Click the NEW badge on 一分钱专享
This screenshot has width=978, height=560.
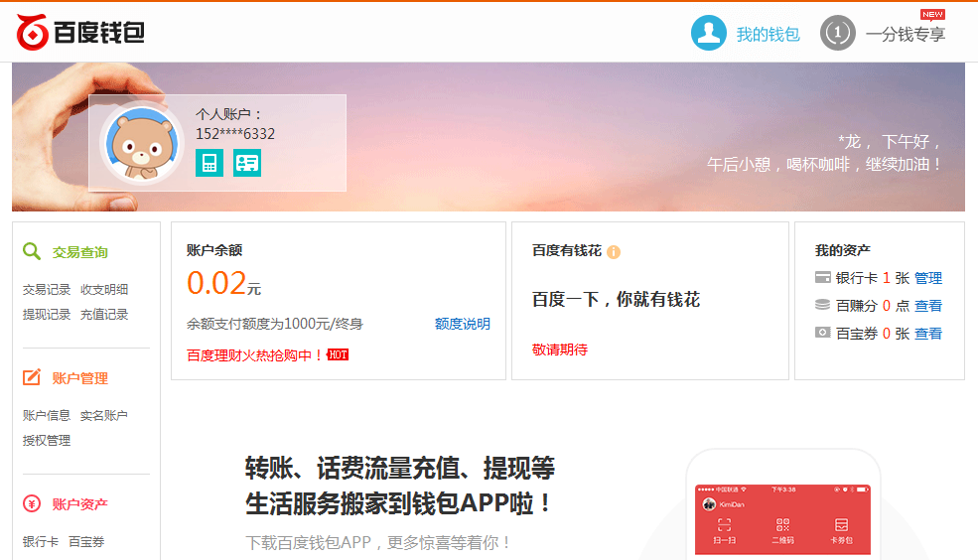tap(932, 15)
